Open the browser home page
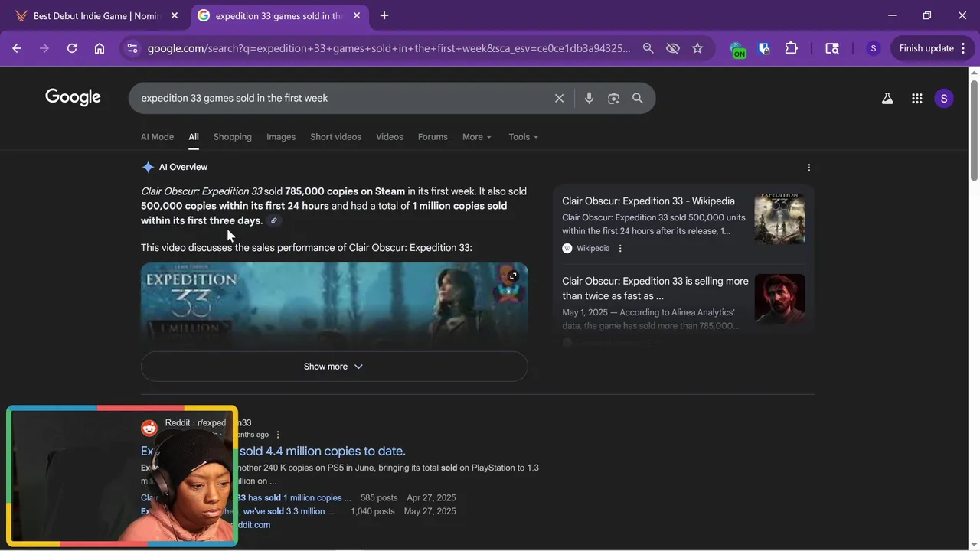Viewport: 980px width, 551px height. tap(100, 48)
